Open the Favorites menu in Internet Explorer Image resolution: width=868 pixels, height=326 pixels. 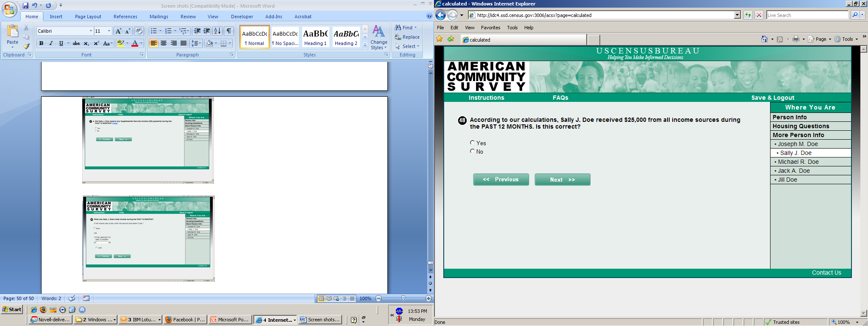point(490,28)
